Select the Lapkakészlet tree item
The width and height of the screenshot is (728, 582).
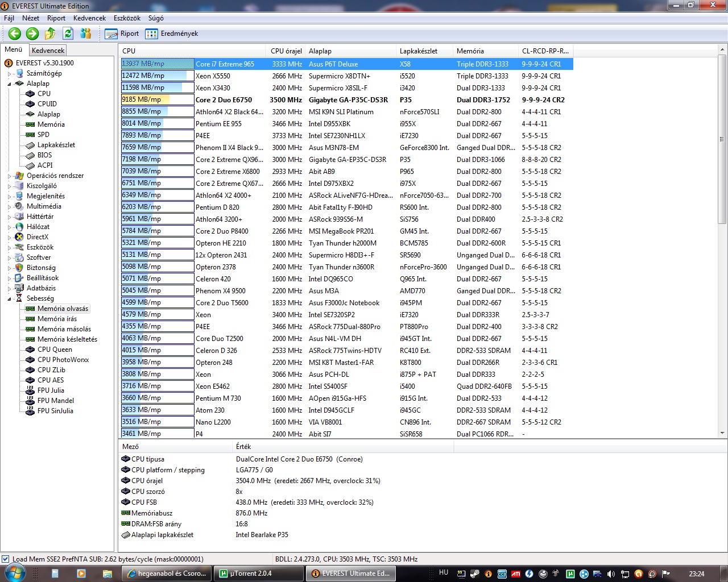56,145
